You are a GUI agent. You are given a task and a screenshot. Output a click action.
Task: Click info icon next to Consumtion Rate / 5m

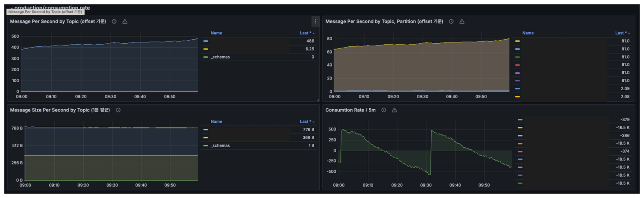tap(384, 110)
